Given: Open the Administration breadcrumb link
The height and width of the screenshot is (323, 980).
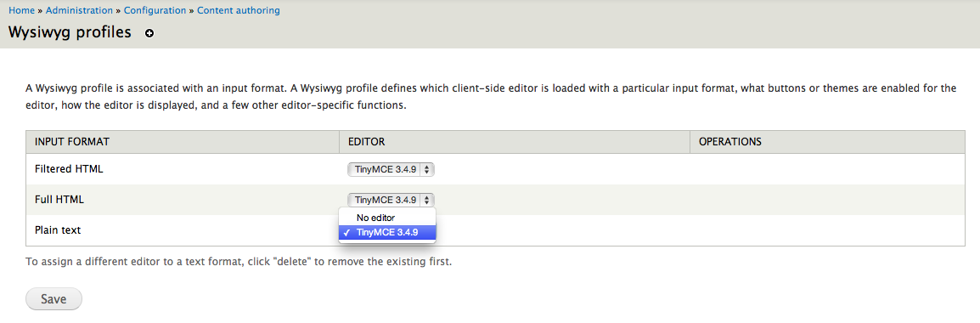Looking at the screenshot, I should click(79, 11).
